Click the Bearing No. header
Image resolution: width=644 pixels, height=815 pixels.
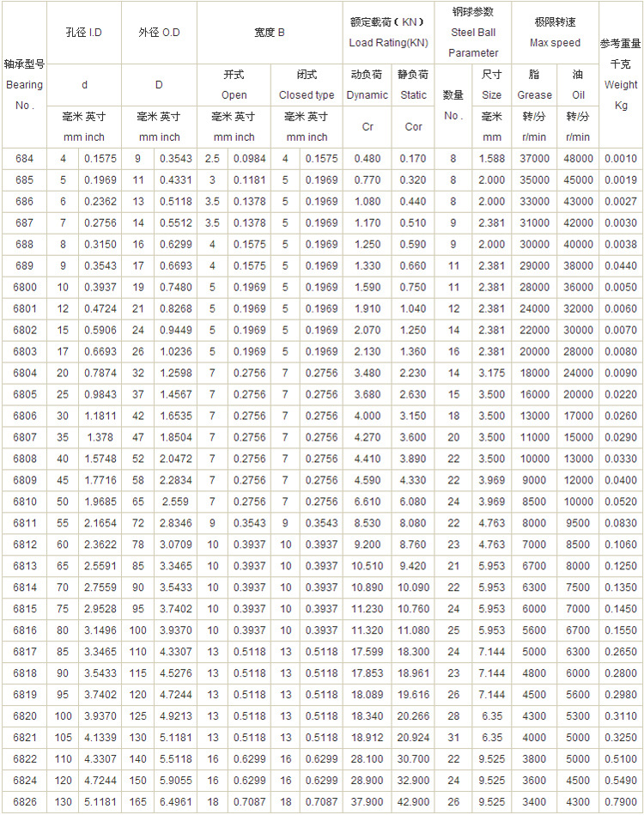pos(24,85)
